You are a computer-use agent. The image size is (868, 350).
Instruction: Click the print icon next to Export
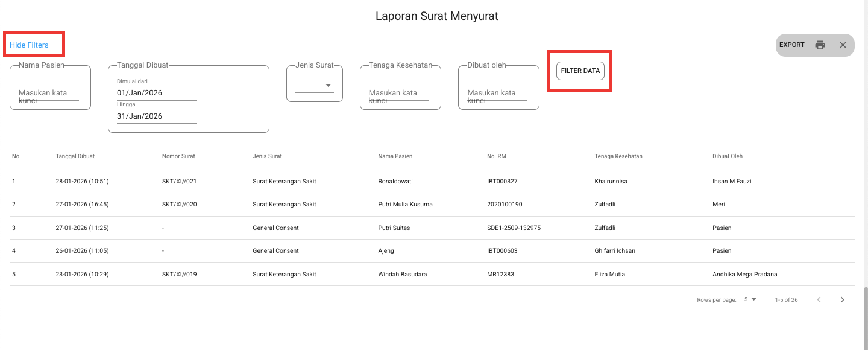820,45
